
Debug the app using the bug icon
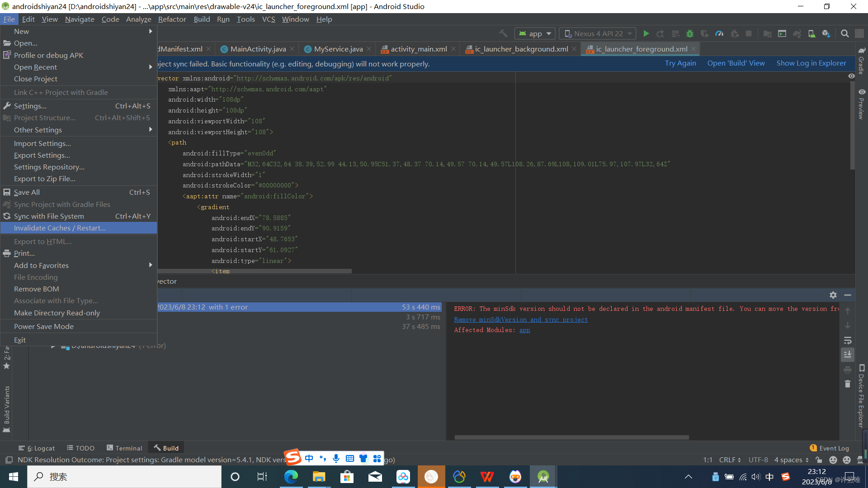(x=689, y=33)
